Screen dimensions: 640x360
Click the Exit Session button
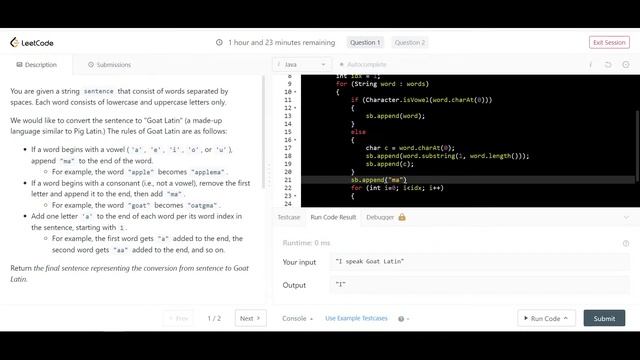[x=609, y=42]
